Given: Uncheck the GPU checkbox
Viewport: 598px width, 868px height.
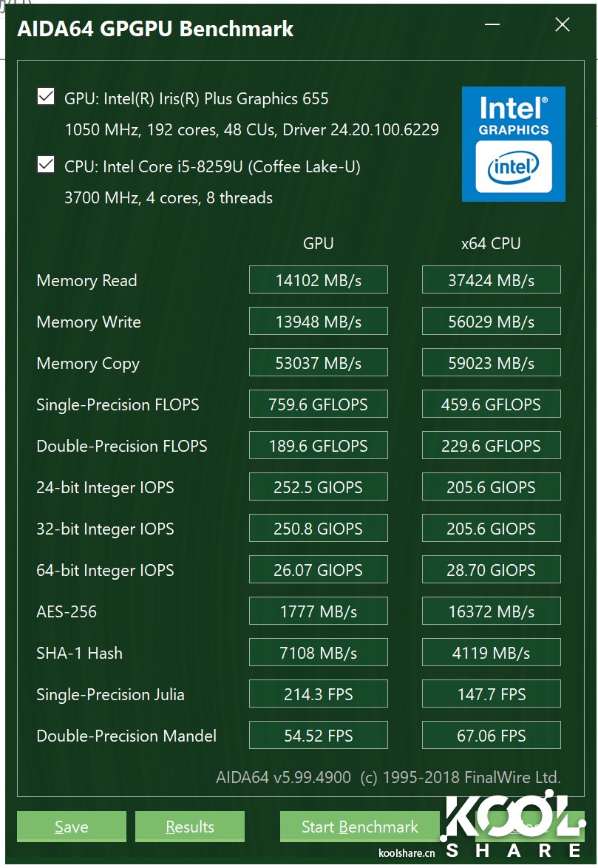Looking at the screenshot, I should 46,96.
